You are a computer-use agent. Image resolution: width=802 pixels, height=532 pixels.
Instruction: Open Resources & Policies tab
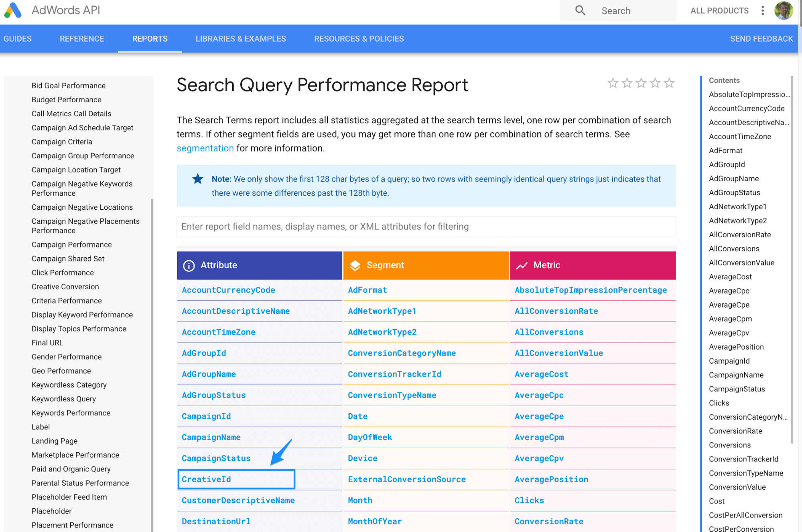(359, 39)
